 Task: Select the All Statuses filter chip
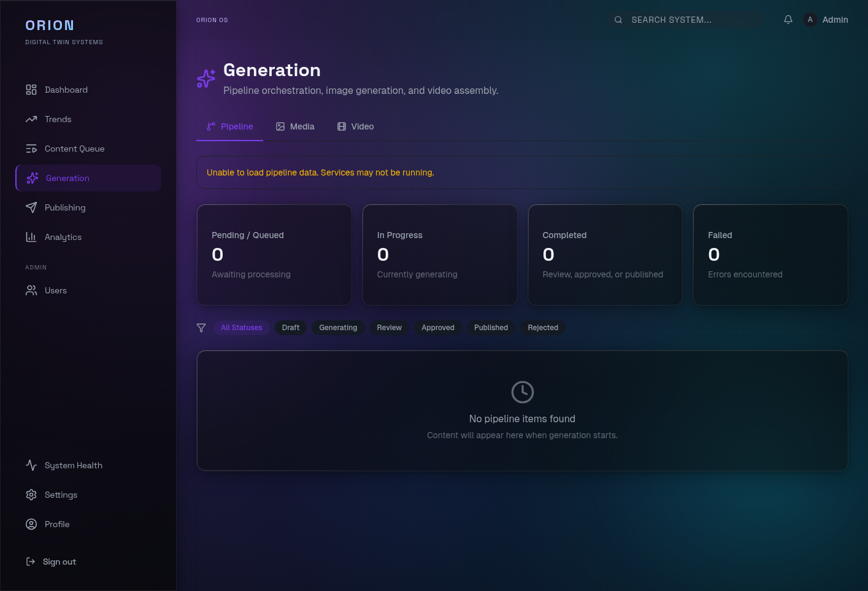tap(241, 328)
